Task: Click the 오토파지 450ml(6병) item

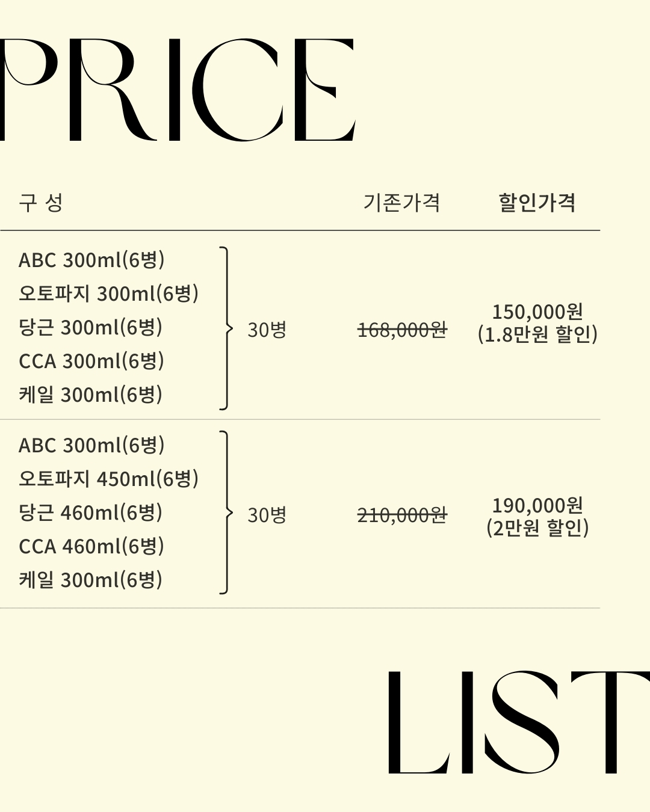Action: pos(108,479)
